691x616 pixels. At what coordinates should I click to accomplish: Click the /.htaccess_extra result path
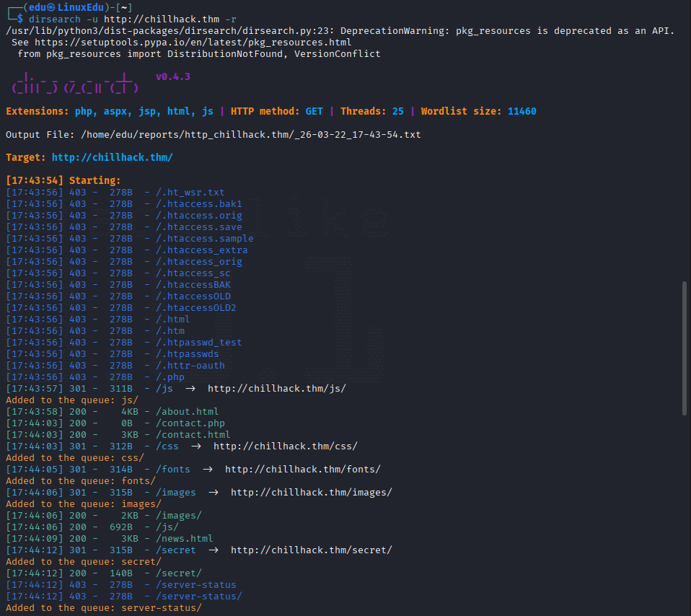pyautogui.click(x=202, y=250)
